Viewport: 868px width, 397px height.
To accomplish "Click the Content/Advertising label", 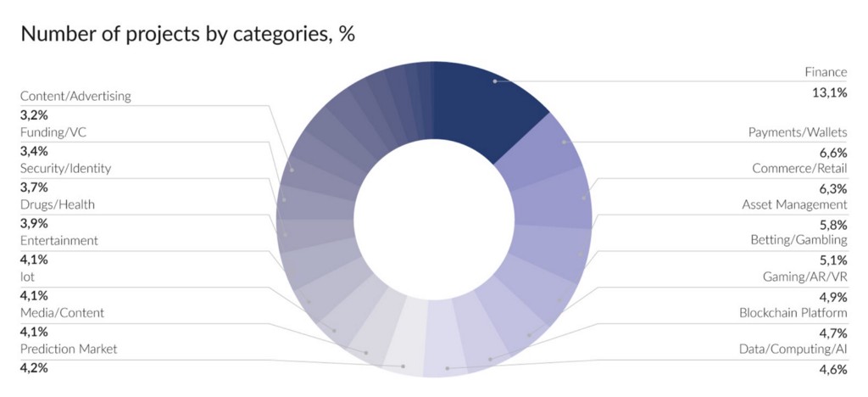I will (75, 96).
